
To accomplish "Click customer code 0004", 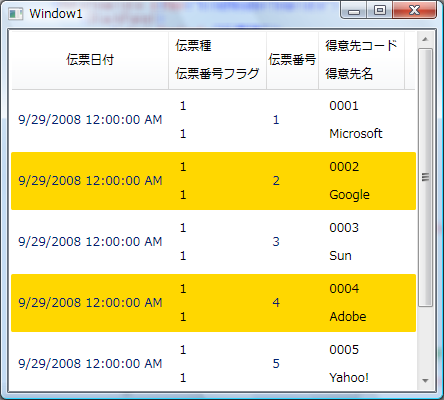I will click(344, 289).
